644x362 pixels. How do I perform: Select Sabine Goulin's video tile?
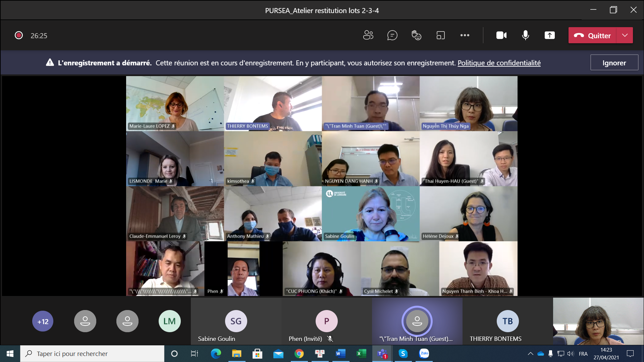pyautogui.click(x=370, y=214)
